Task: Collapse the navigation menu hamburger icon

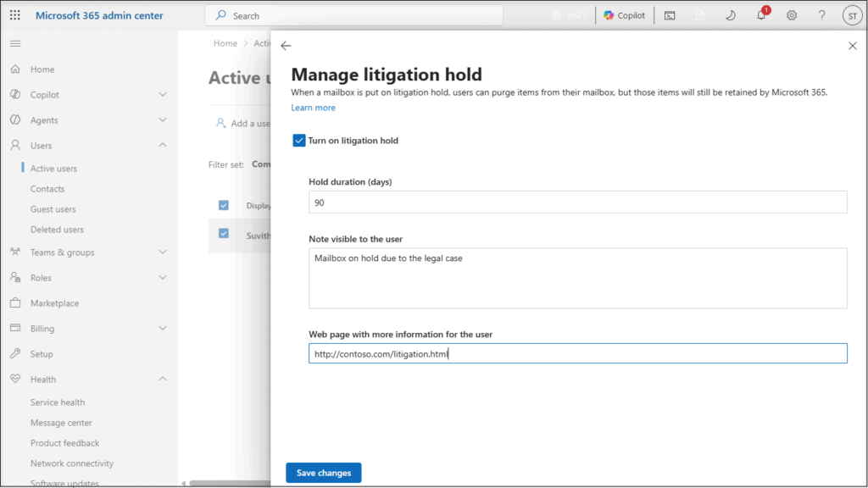Action: [15, 44]
